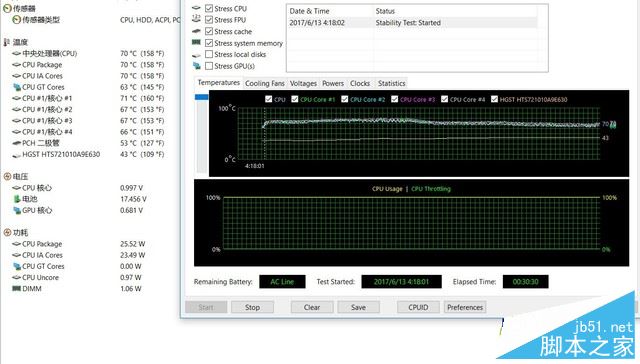Show the Statistics tab

[x=391, y=83]
